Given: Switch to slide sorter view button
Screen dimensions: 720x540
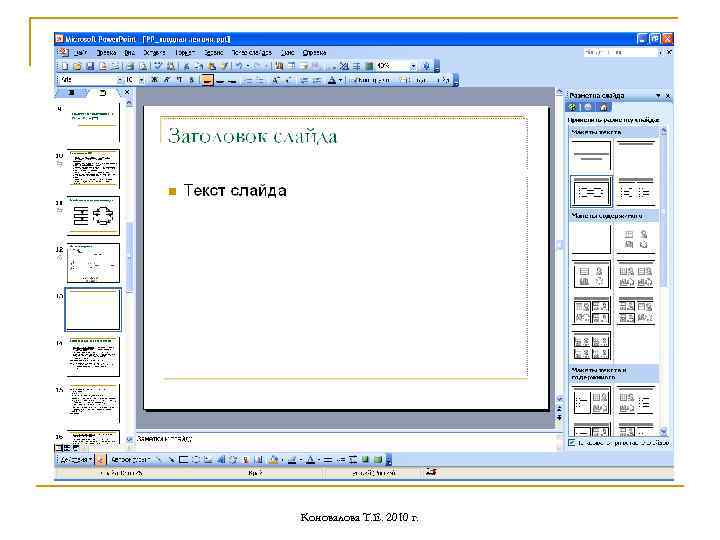Looking at the screenshot, I should click(67, 447).
